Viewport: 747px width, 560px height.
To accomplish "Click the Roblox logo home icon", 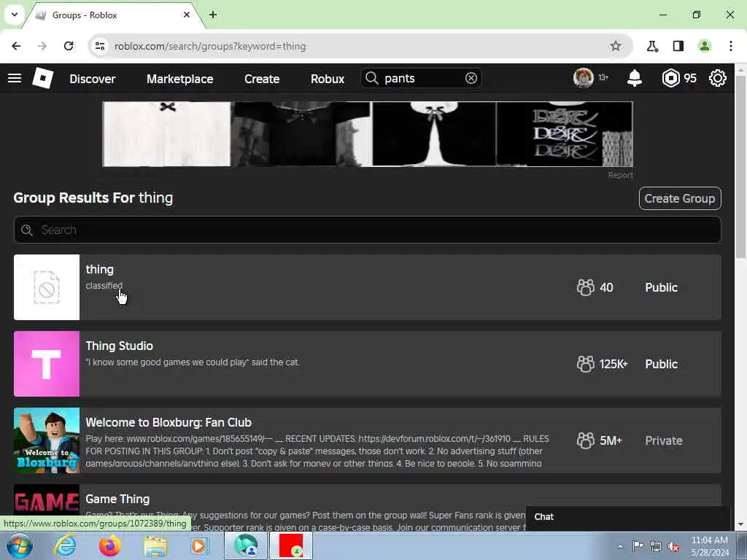I will (x=43, y=78).
